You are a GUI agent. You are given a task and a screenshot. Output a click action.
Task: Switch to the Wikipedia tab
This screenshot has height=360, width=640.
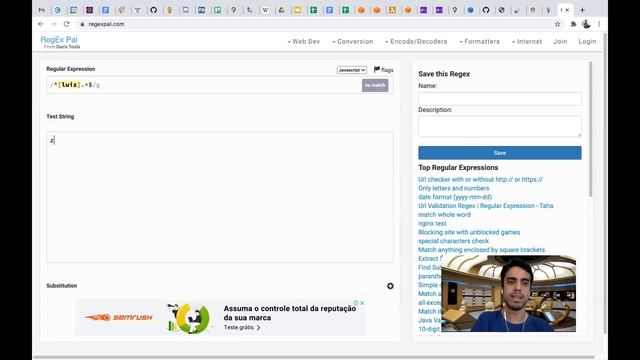click(265, 10)
